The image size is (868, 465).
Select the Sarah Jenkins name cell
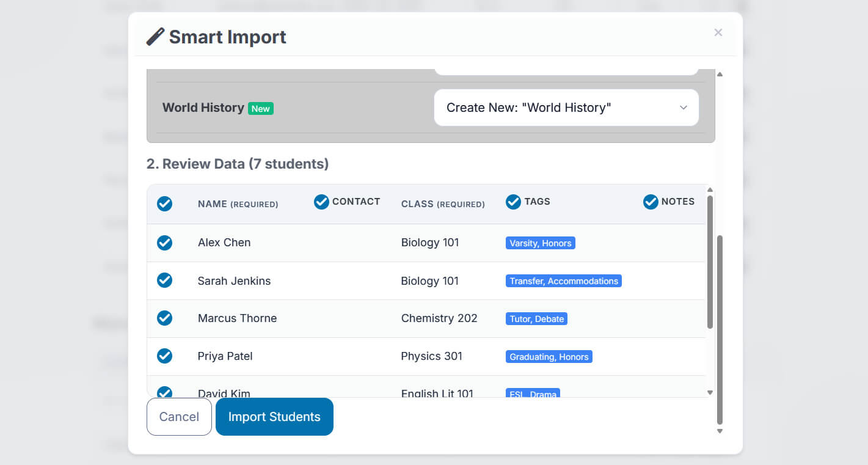[234, 281]
